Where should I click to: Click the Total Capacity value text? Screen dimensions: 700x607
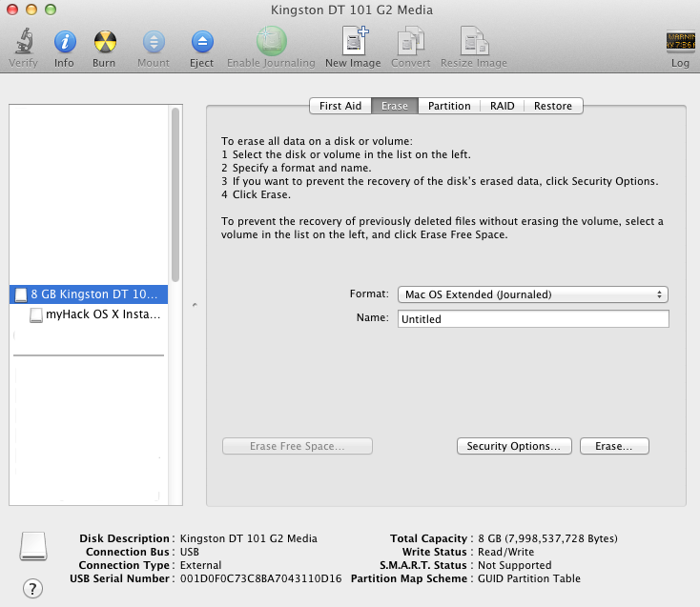point(547,538)
